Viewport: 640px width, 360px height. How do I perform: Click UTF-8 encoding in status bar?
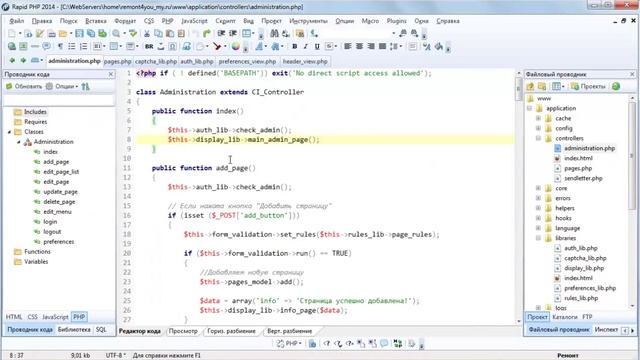point(115,356)
